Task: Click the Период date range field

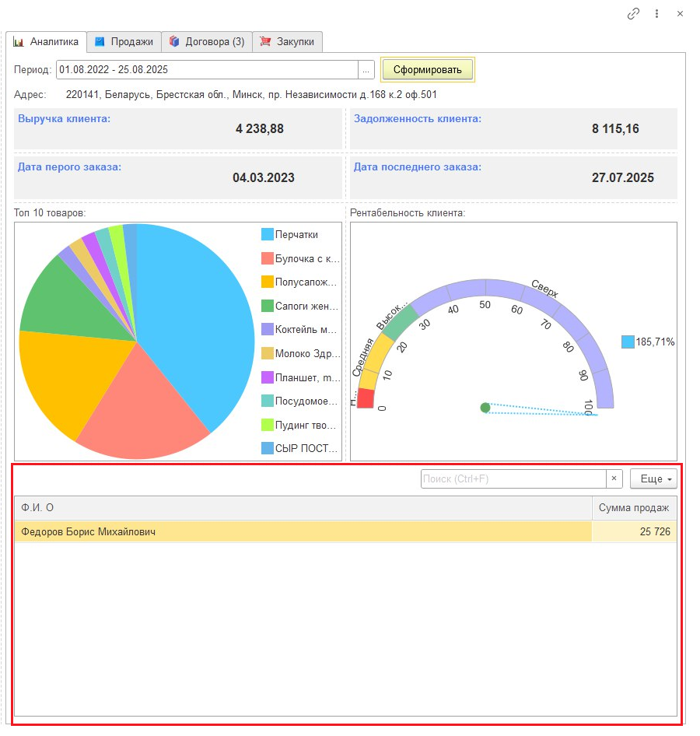Action: click(x=206, y=69)
